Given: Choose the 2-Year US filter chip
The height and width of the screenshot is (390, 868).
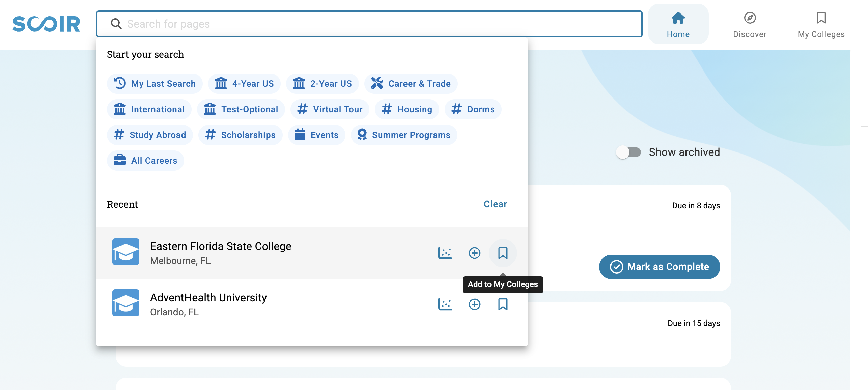Looking at the screenshot, I should click(x=322, y=83).
